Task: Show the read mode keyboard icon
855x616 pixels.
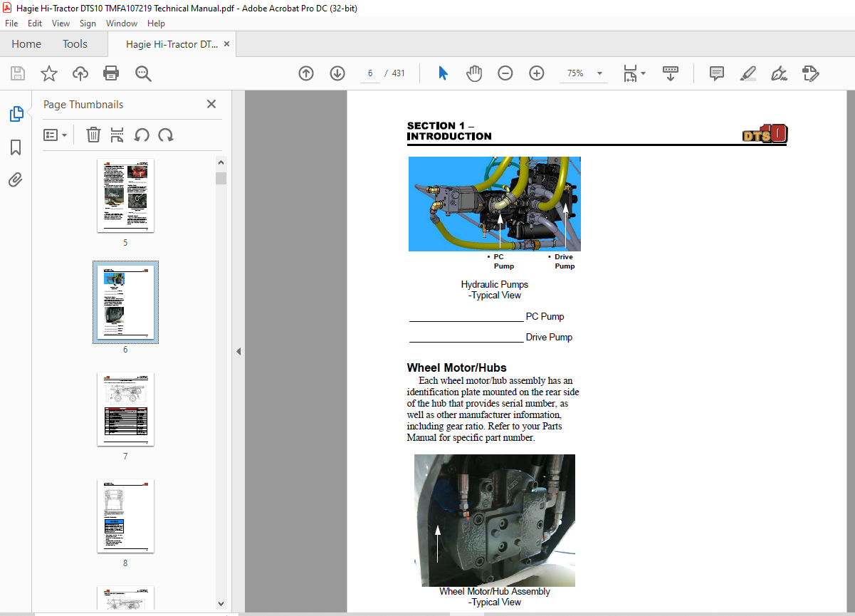Action: pyautogui.click(x=671, y=73)
